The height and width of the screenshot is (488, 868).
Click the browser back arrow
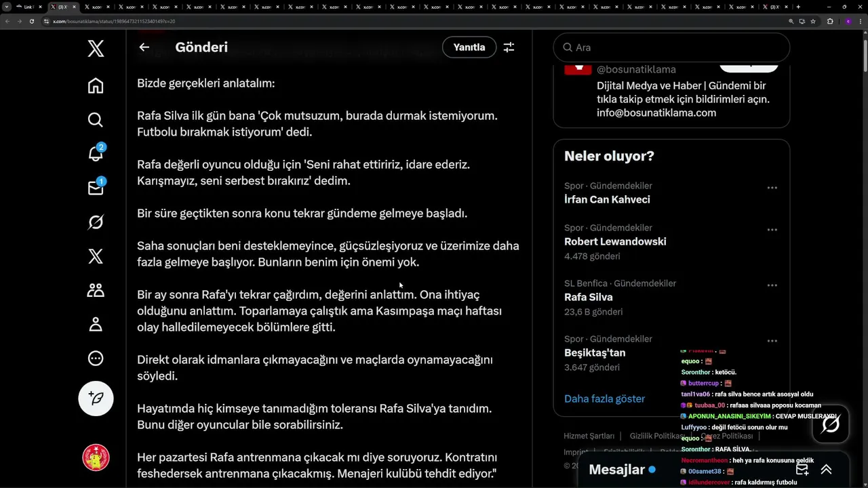[7, 21]
